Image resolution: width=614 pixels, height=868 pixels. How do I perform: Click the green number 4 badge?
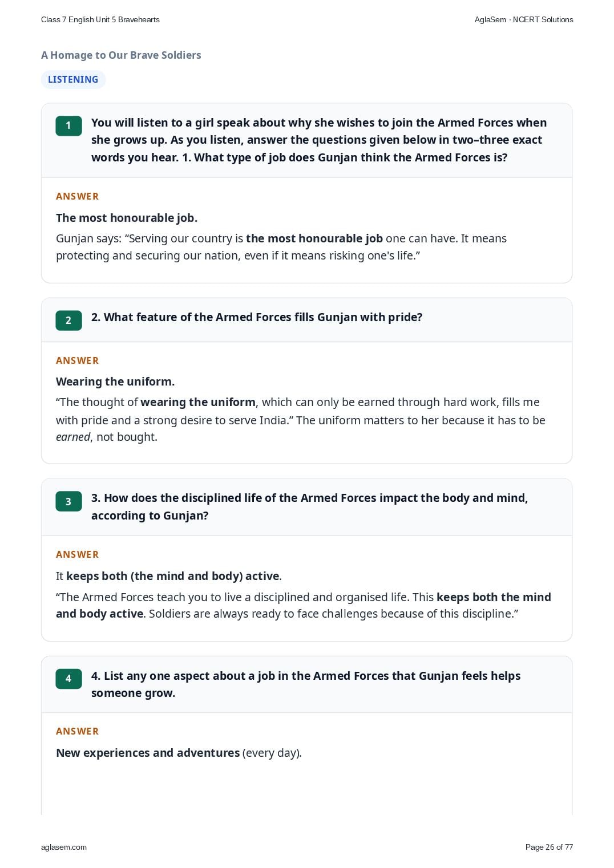pyautogui.click(x=68, y=679)
